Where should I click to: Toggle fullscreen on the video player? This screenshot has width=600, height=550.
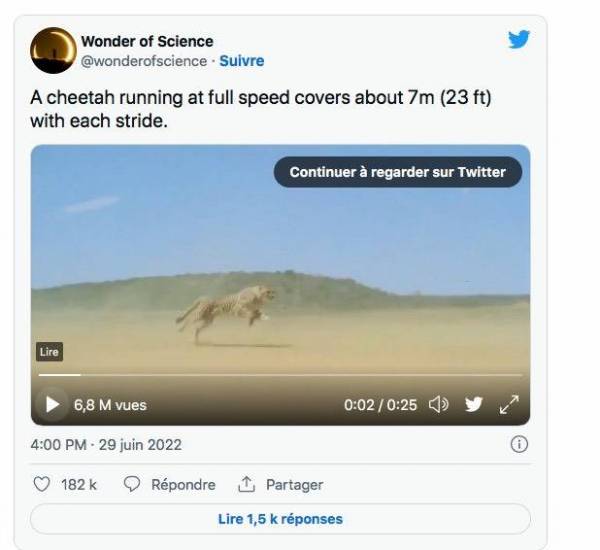point(509,405)
